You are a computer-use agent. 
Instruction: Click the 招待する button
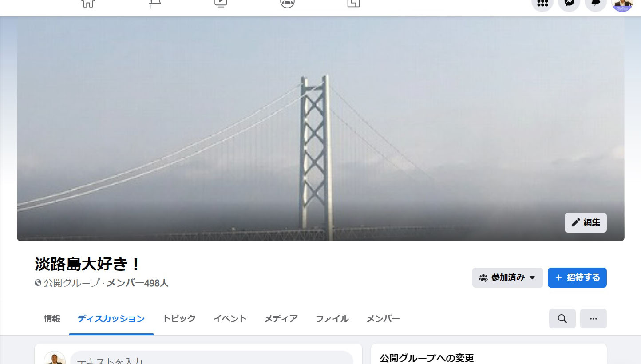coord(577,278)
